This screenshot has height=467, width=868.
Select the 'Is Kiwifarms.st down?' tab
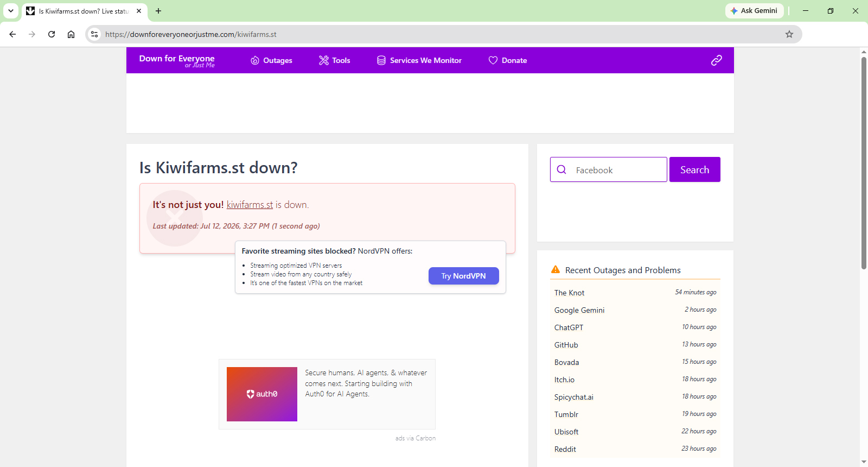point(84,11)
